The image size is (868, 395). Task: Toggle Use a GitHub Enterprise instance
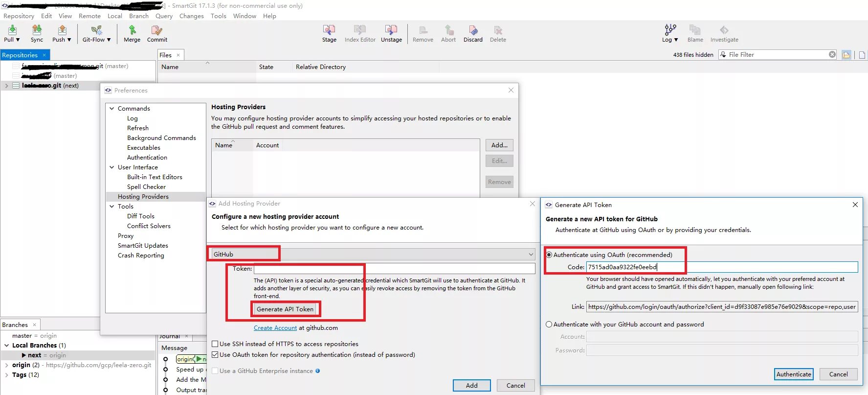(x=215, y=371)
